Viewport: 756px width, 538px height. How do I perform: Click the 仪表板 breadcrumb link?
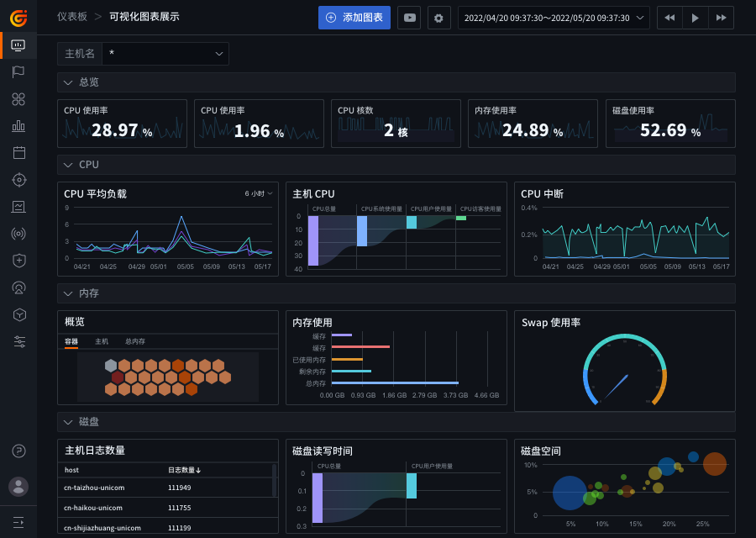72,17
